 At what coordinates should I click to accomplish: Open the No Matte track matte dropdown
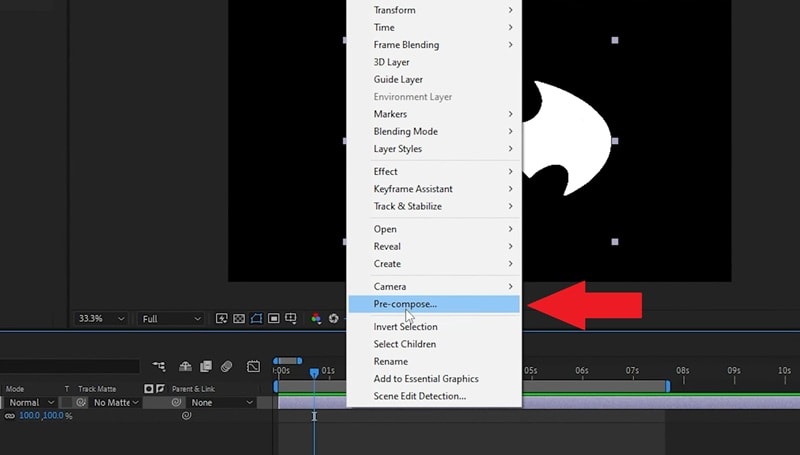(116, 402)
